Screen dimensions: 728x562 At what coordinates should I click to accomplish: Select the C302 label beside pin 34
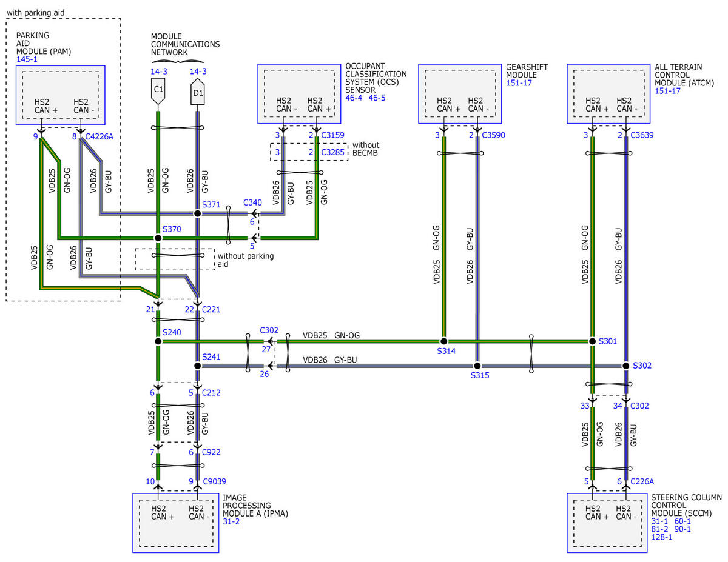point(639,406)
